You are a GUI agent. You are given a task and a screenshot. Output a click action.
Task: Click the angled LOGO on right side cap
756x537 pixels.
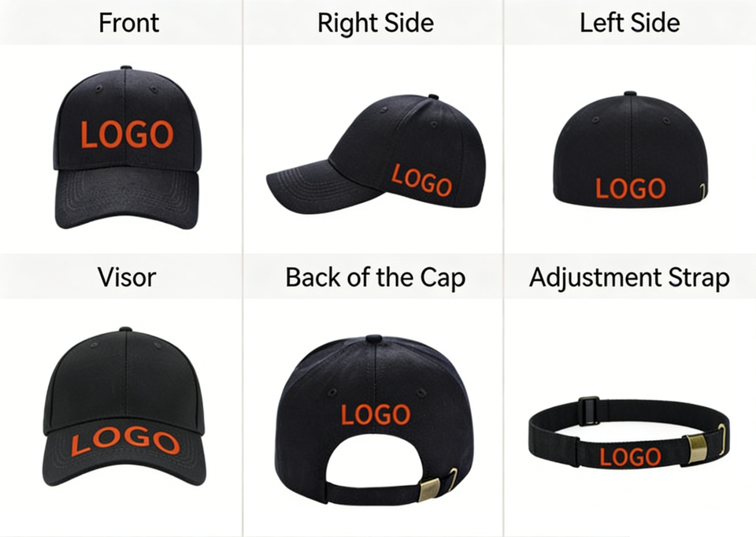(421, 181)
